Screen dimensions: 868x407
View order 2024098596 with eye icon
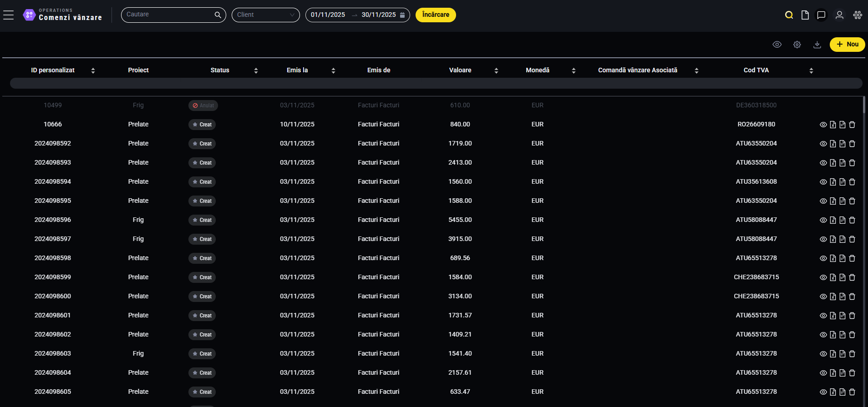[x=823, y=220]
